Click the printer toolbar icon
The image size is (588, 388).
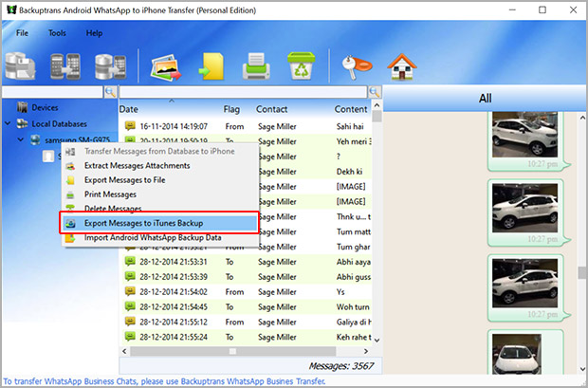[256, 64]
